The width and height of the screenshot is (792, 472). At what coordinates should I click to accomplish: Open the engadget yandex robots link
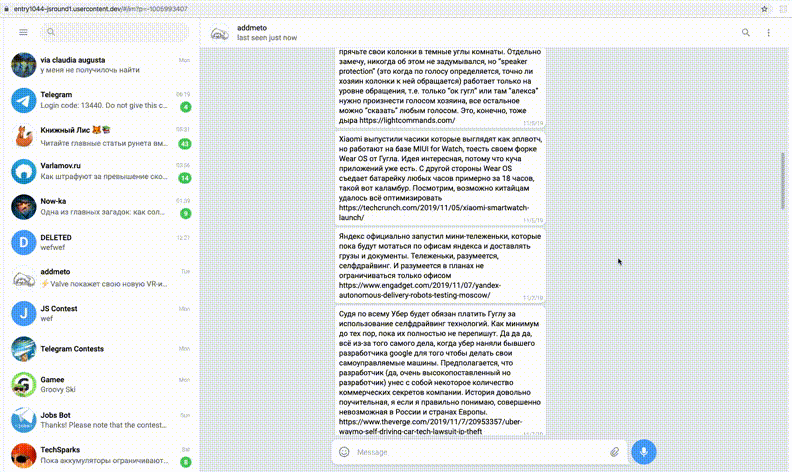click(x=420, y=290)
